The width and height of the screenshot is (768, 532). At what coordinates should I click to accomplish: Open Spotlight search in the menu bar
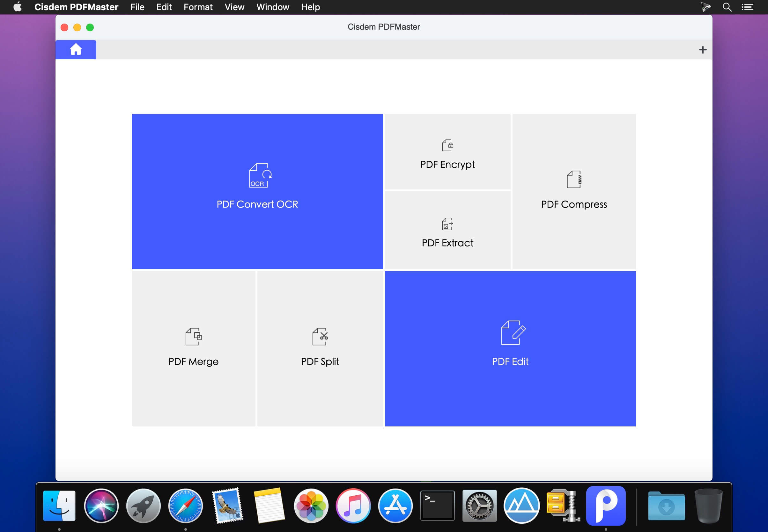click(727, 7)
